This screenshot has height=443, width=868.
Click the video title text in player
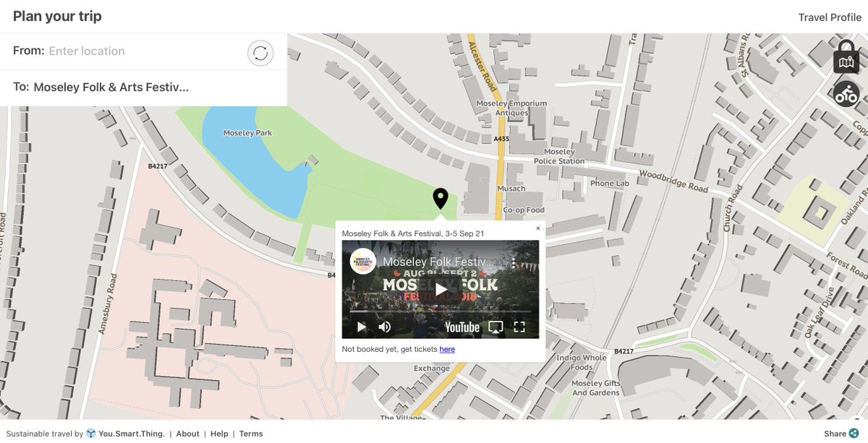coord(438,262)
